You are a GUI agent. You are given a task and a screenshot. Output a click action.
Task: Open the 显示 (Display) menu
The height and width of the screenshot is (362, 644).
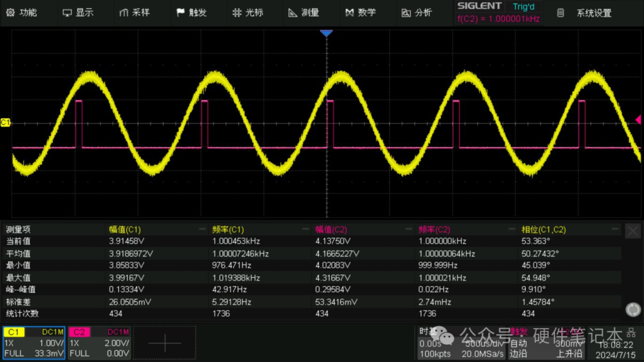pos(78,13)
